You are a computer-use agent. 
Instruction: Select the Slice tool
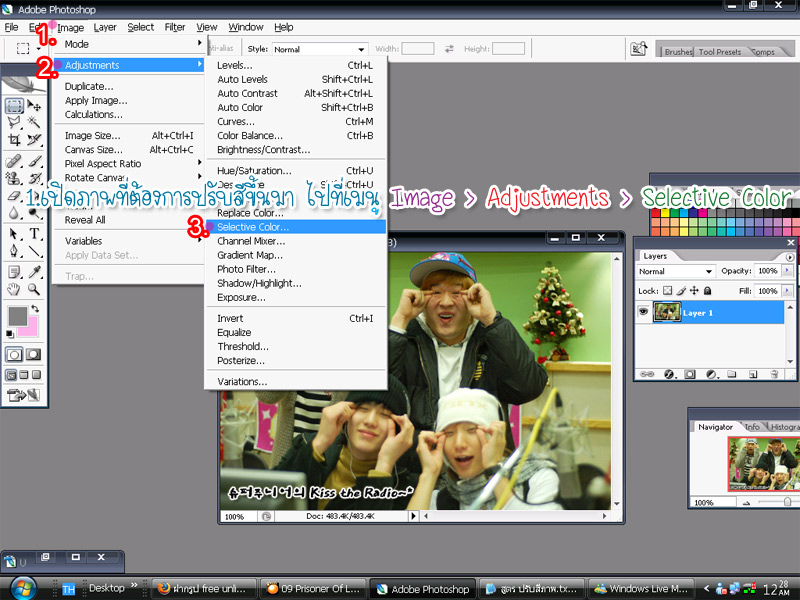tap(34, 139)
